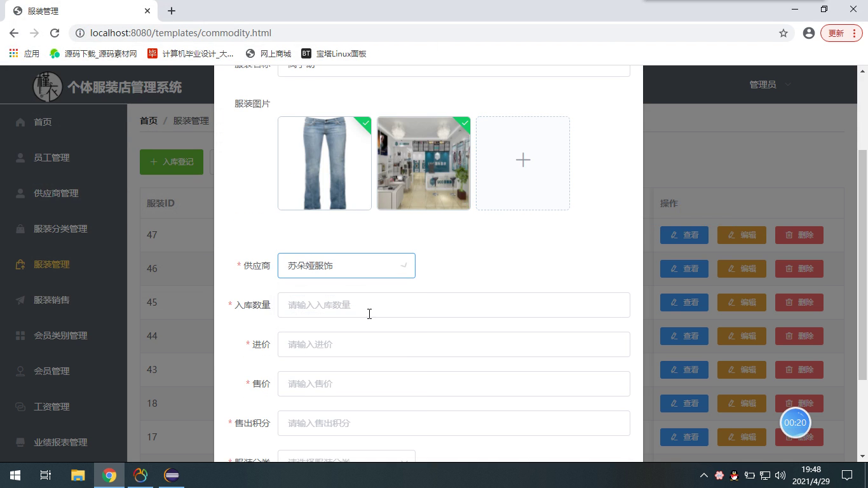The image size is (868, 488).
Task: Click the person icon beside 员工管理
Action: coord(20,158)
